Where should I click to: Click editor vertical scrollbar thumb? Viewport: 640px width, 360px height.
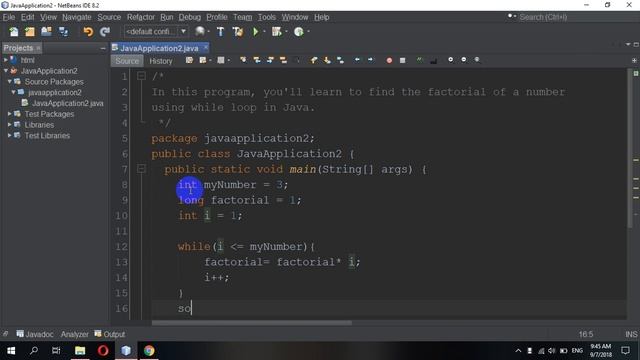click(630, 149)
